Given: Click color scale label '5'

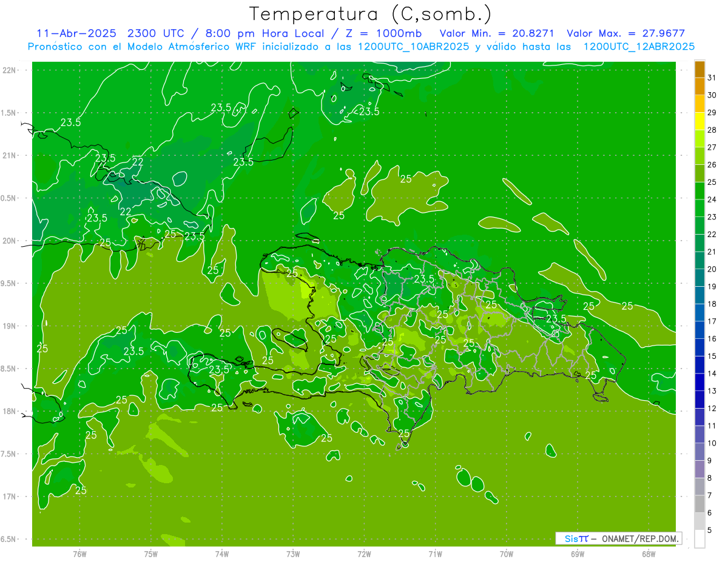Looking at the screenshot, I should pos(709,530).
